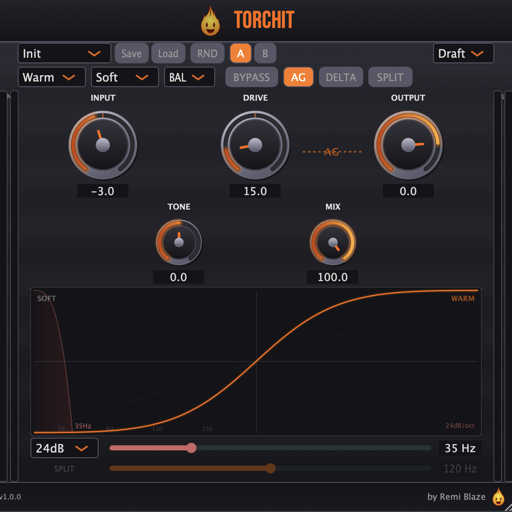
Task: Disable the AG auto gain button
Action: coord(298,77)
